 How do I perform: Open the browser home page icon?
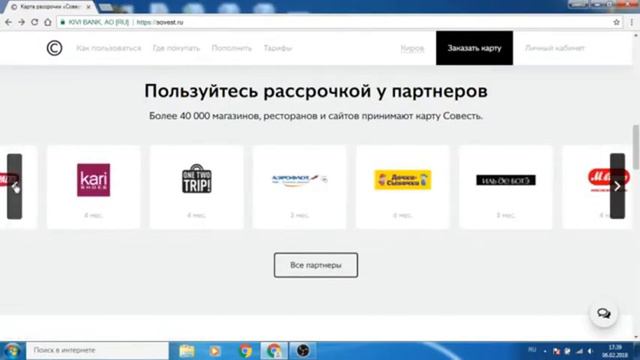48,22
